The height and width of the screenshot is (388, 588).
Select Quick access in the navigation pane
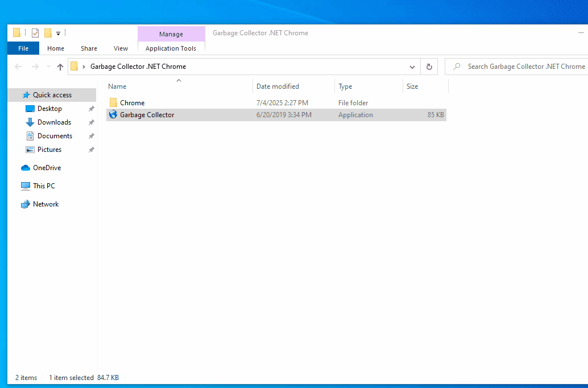coord(52,95)
